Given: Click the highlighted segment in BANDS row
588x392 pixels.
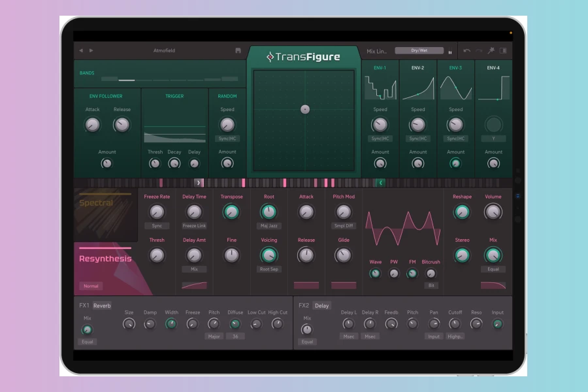Looking at the screenshot, I should 127,80.
